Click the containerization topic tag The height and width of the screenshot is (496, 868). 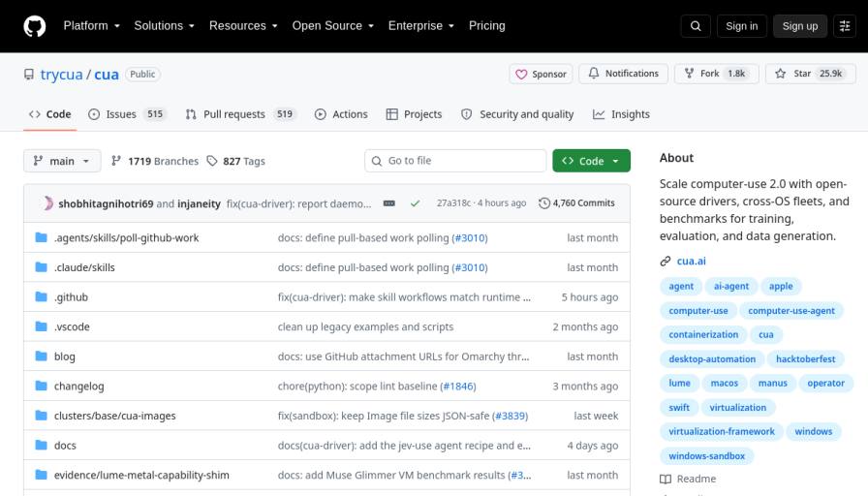[x=703, y=334]
